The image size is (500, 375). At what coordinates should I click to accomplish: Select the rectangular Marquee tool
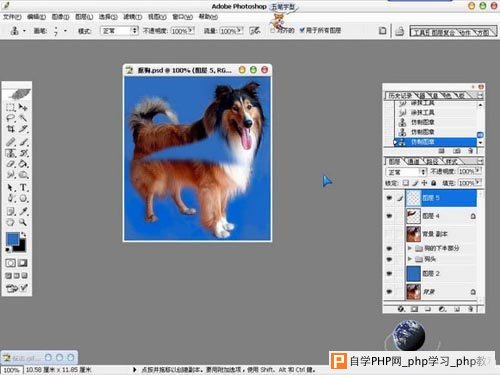point(11,107)
